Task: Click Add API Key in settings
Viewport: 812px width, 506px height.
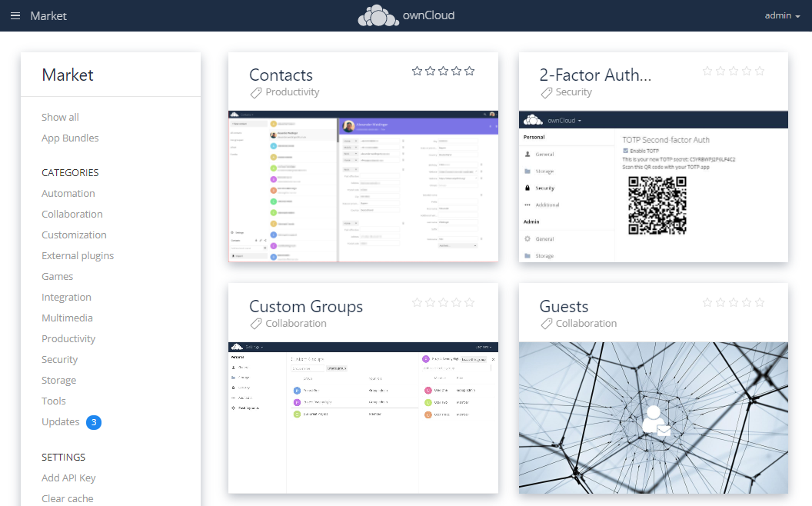Action: coord(68,478)
